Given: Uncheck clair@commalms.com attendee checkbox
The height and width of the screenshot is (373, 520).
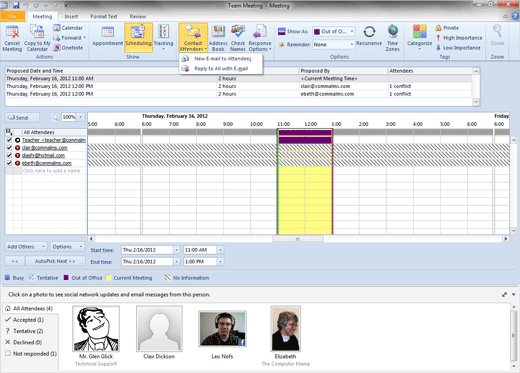Looking at the screenshot, I should click(9, 148).
